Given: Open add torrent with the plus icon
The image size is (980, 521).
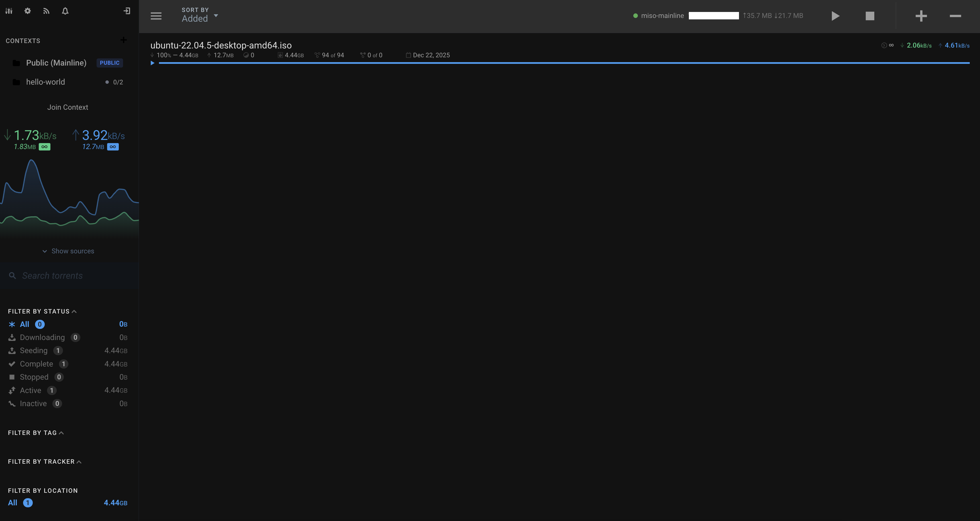Looking at the screenshot, I should pyautogui.click(x=921, y=16).
